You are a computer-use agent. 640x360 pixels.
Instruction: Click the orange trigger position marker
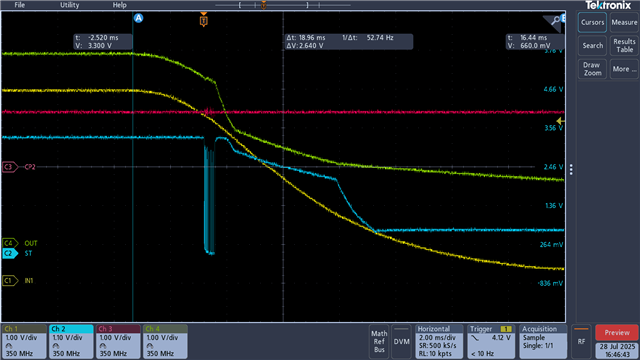tap(204, 20)
